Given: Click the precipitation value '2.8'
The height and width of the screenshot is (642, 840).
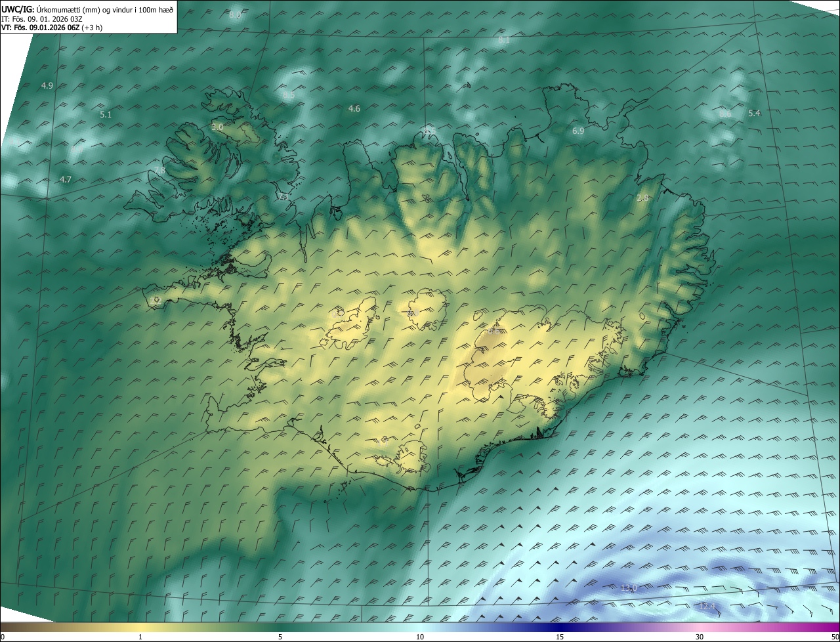Looking at the screenshot, I should [643, 198].
